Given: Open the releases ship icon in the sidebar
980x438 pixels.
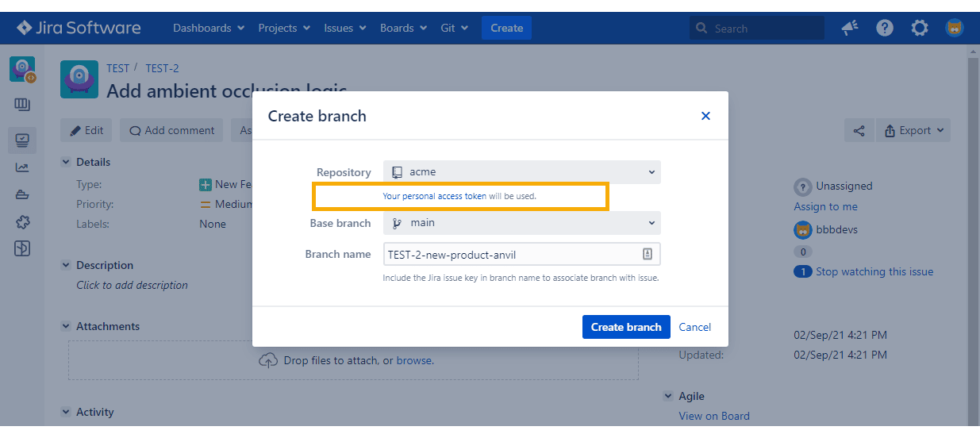Looking at the screenshot, I should (22, 195).
